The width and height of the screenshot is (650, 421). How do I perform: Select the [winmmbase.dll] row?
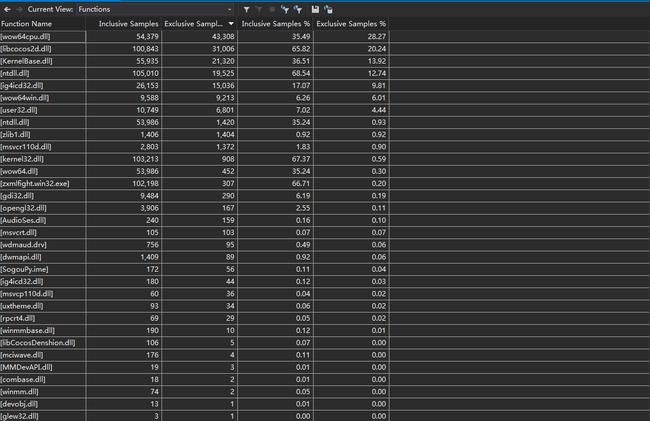tap(194, 330)
